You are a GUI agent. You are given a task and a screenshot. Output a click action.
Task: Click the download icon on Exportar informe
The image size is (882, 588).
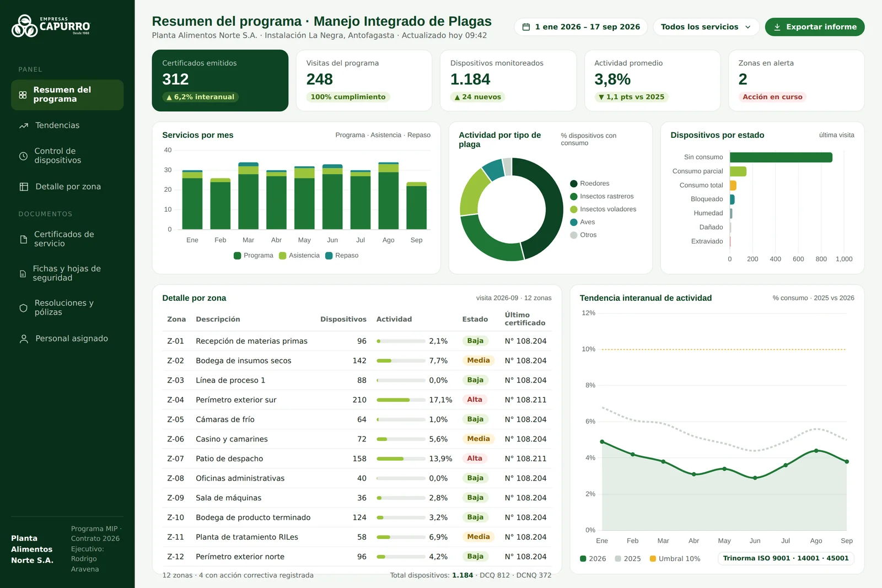pyautogui.click(x=777, y=27)
